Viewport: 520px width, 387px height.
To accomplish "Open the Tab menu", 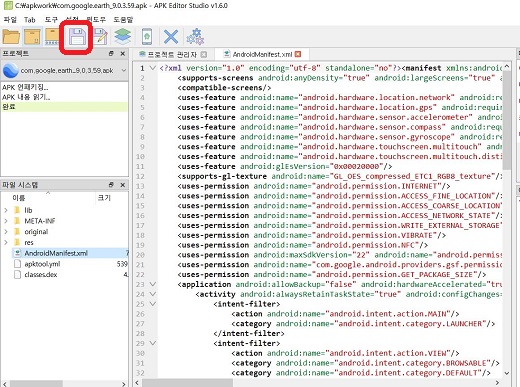I will pyautogui.click(x=30, y=20).
